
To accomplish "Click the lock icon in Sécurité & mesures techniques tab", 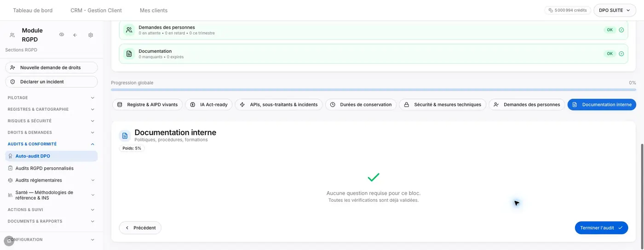I will 407,105.
